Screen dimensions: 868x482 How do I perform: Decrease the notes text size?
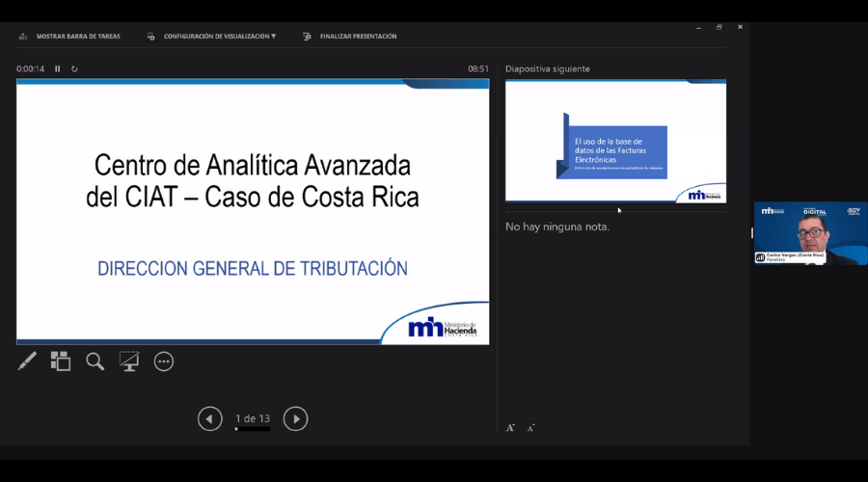click(530, 428)
